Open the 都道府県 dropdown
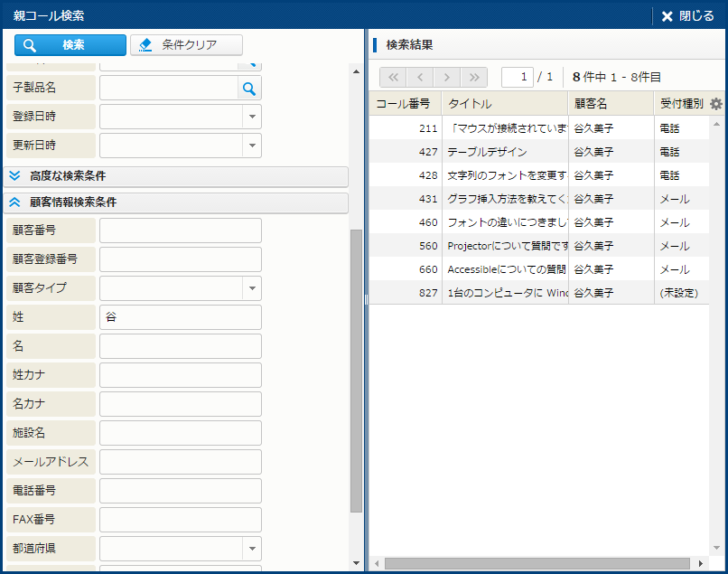 (251, 549)
